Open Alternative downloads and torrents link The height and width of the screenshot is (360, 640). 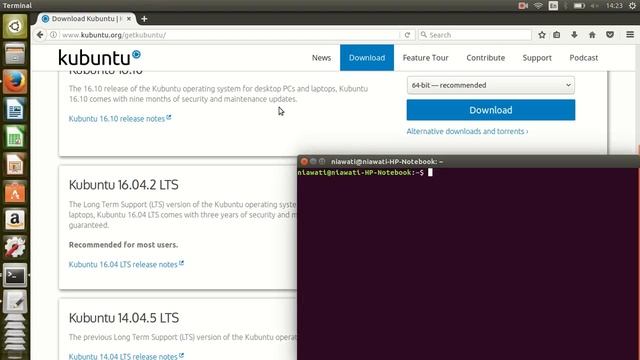click(x=467, y=131)
